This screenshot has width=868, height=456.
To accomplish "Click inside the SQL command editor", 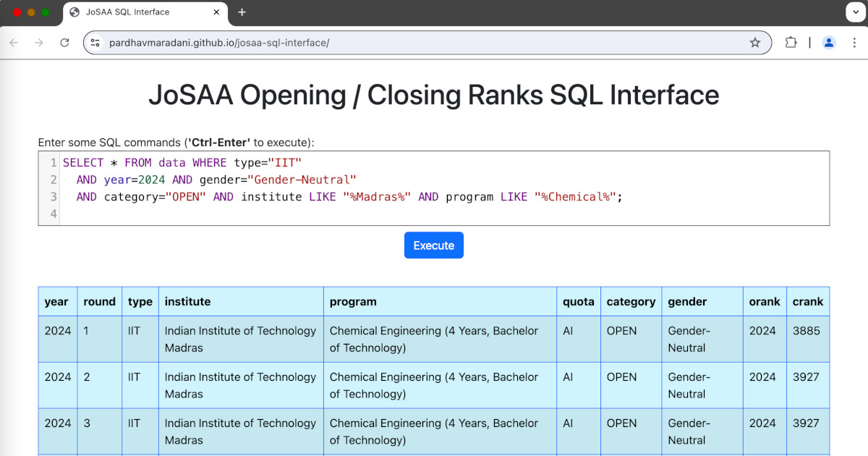I will click(434, 188).
